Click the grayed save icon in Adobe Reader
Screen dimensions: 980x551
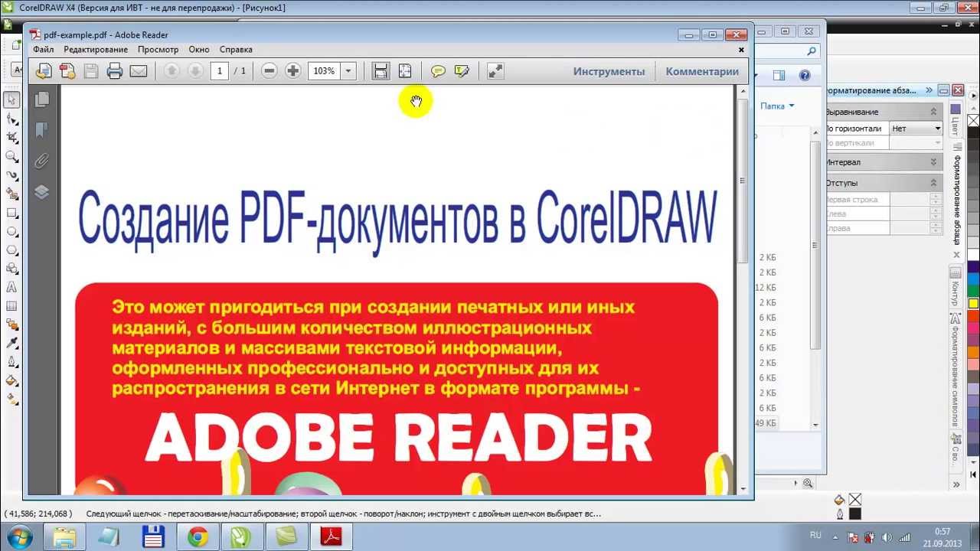coord(91,71)
